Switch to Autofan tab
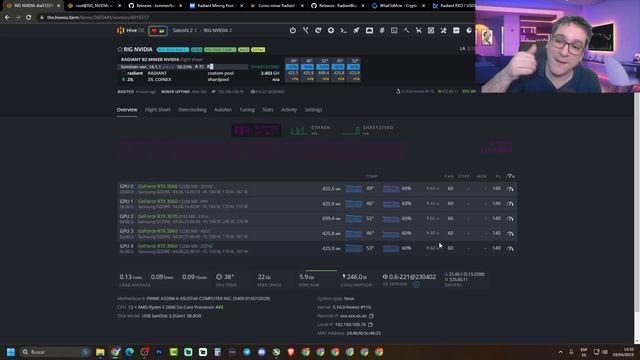640x360 pixels. [x=223, y=110]
